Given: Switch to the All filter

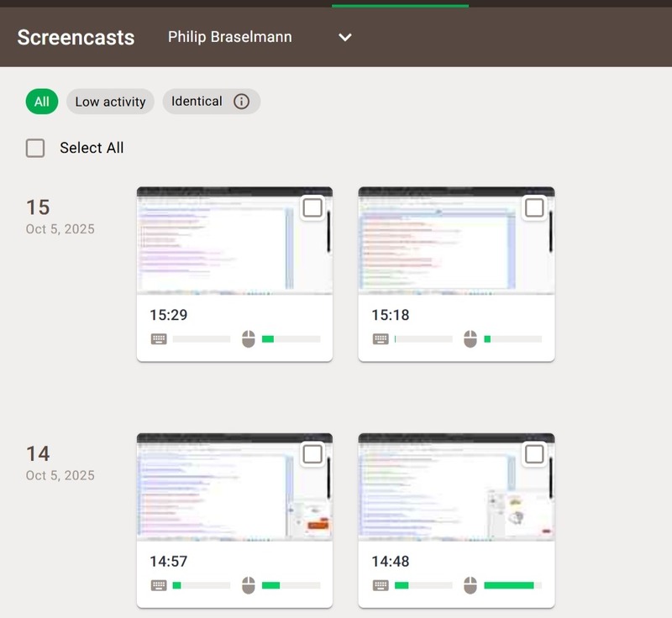Looking at the screenshot, I should [42, 102].
